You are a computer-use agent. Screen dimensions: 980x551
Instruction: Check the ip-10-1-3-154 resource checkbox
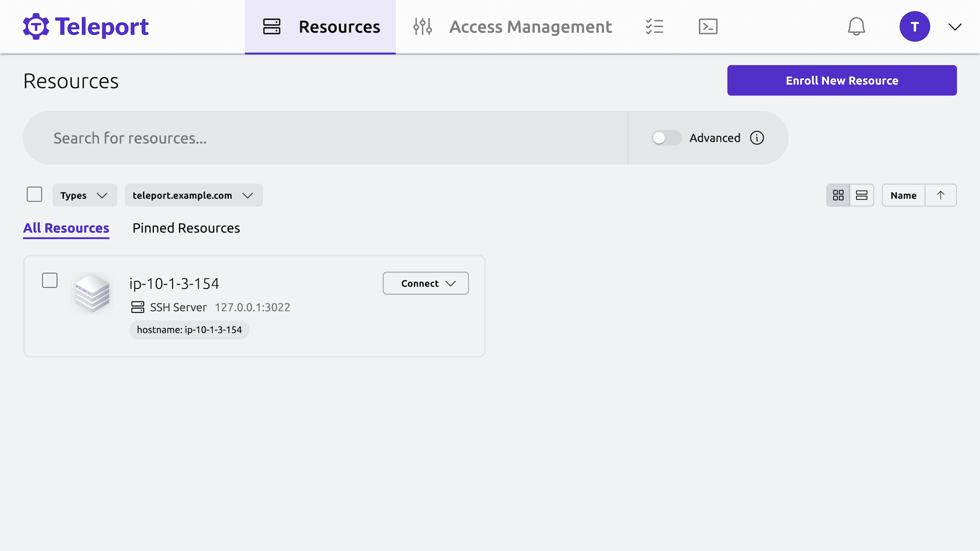coord(50,280)
